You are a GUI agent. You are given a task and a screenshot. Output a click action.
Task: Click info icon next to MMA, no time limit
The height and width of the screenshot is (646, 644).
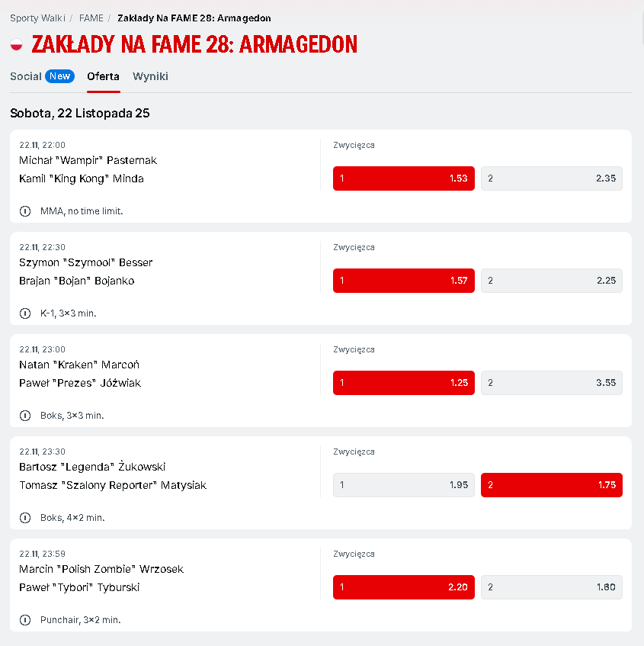pyautogui.click(x=25, y=211)
